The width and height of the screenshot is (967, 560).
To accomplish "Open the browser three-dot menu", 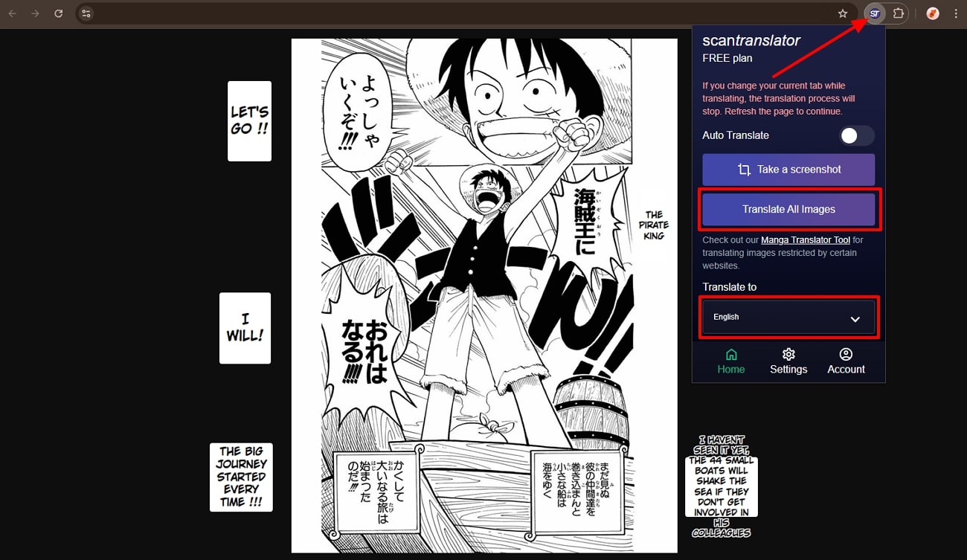I will (956, 13).
